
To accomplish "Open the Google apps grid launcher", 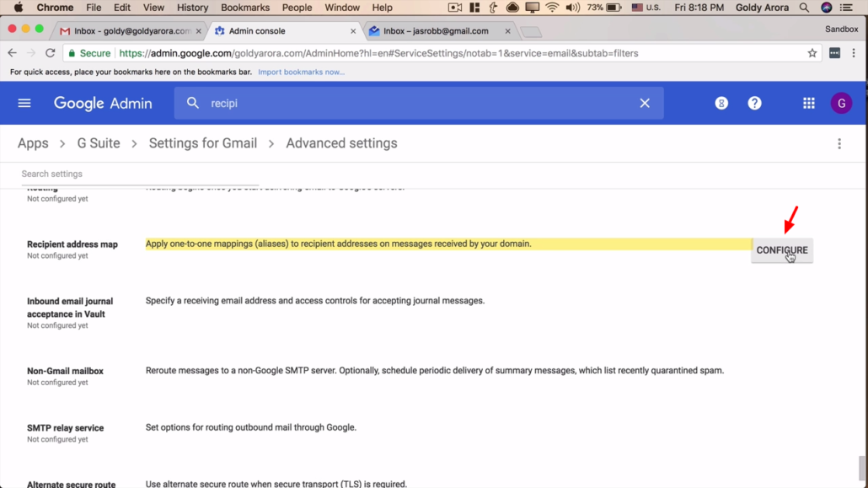I will 809,103.
